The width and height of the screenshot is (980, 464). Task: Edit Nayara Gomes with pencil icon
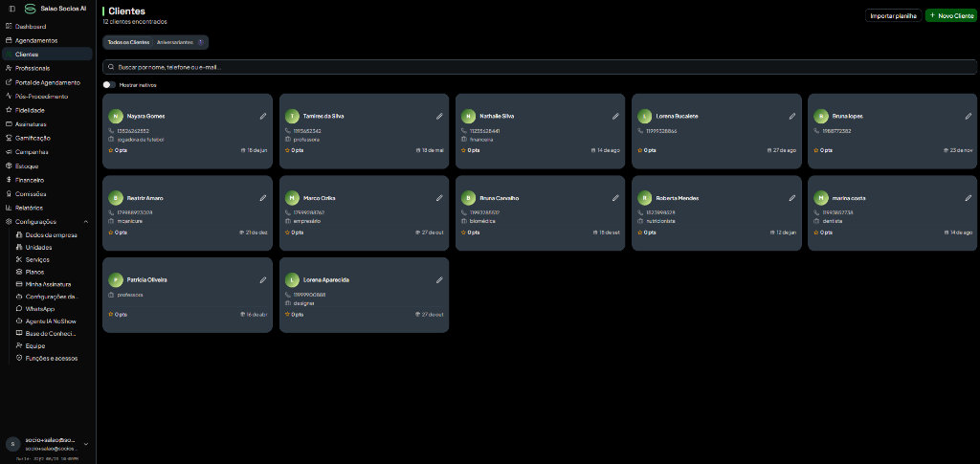point(263,116)
